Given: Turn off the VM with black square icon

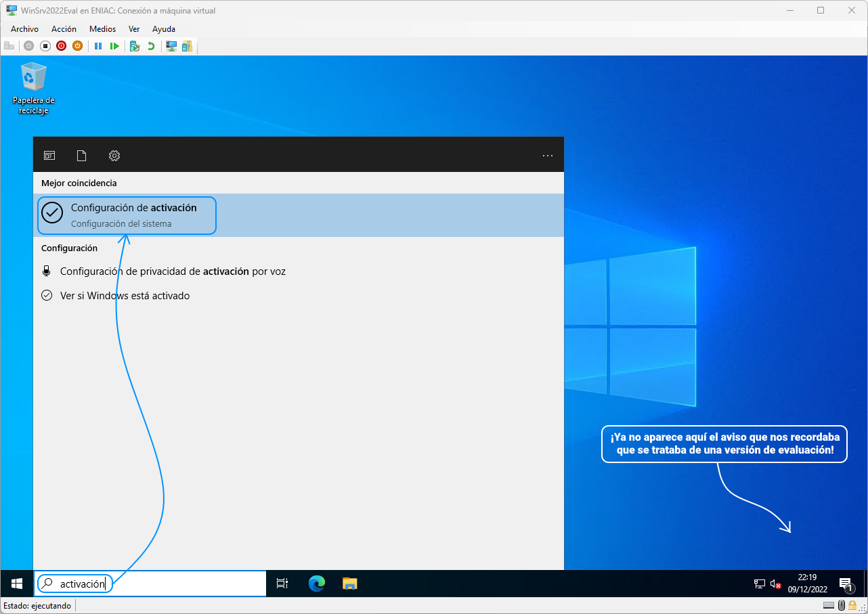Looking at the screenshot, I should click(45, 46).
